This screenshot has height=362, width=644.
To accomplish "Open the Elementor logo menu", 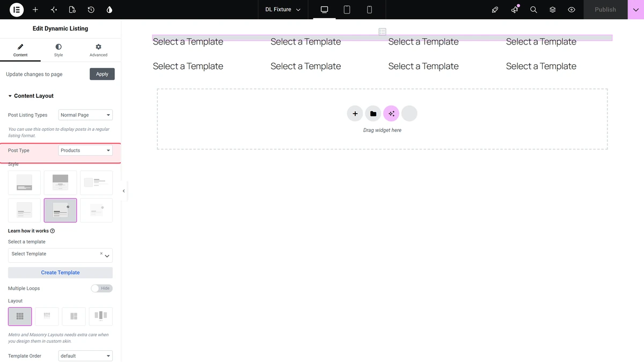I will 17,10.
